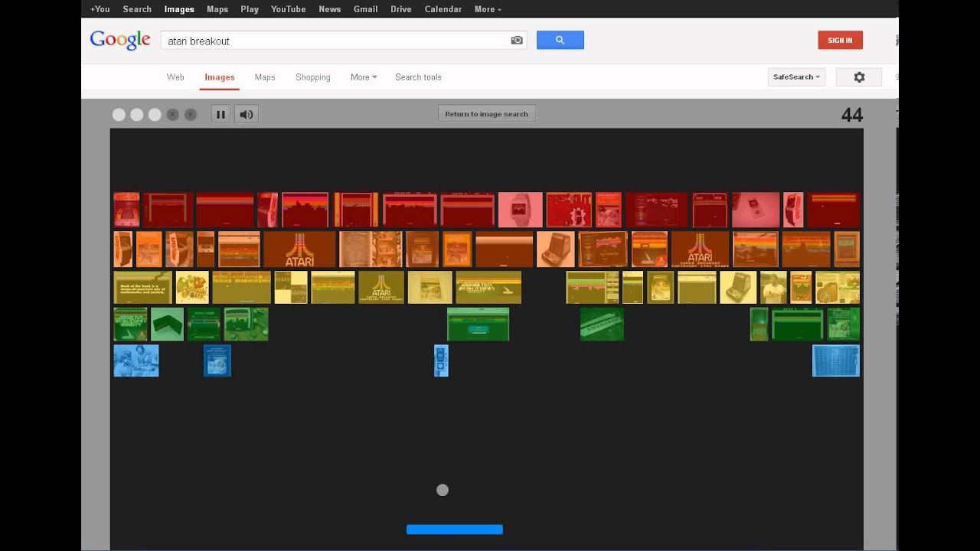Image resolution: width=980 pixels, height=551 pixels.
Task: Open Maps in the top black bar
Action: (x=217, y=9)
